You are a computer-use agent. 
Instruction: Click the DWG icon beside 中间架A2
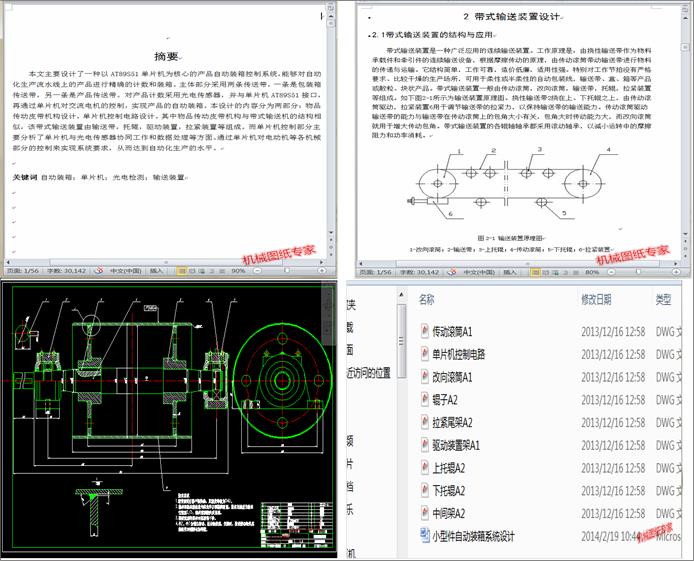(x=424, y=513)
